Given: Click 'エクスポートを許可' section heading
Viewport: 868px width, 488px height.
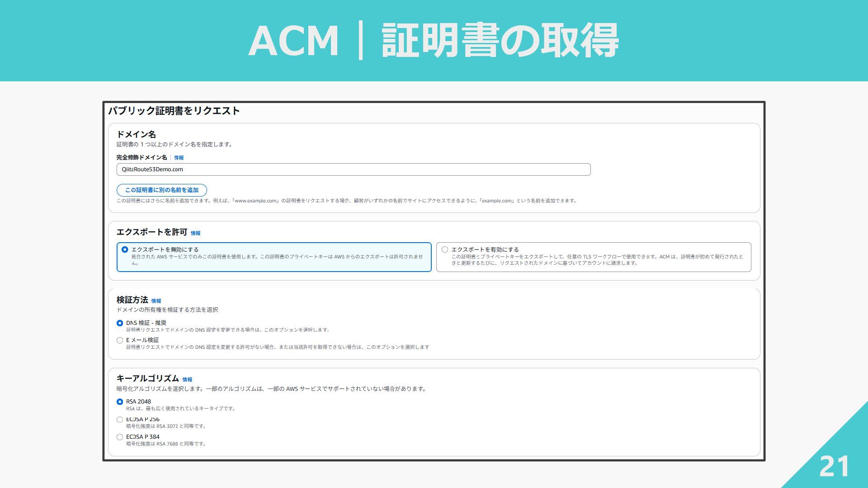Looking at the screenshot, I should coord(152,232).
